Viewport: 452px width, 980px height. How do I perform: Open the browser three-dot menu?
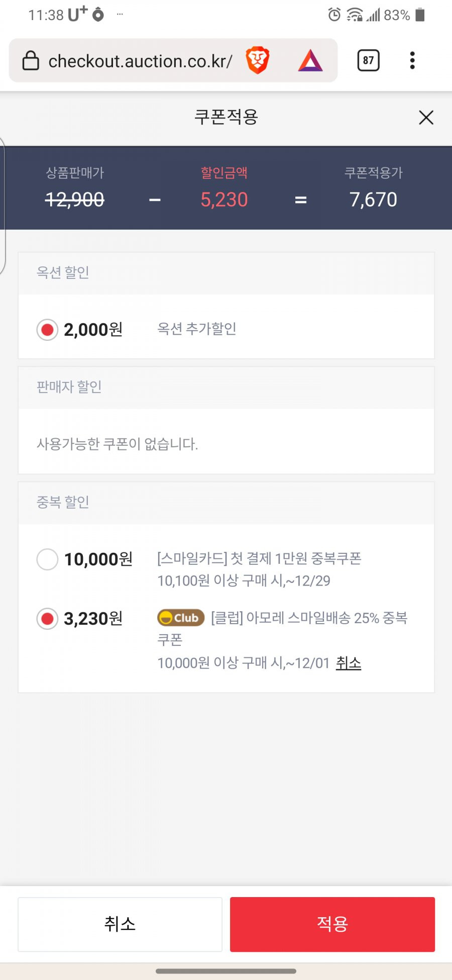[x=412, y=60]
